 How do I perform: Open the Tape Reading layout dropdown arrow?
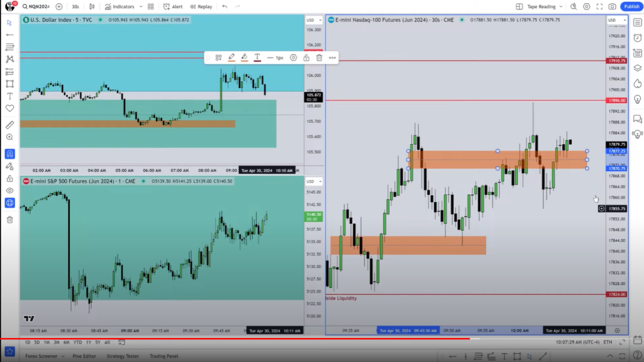560,6
